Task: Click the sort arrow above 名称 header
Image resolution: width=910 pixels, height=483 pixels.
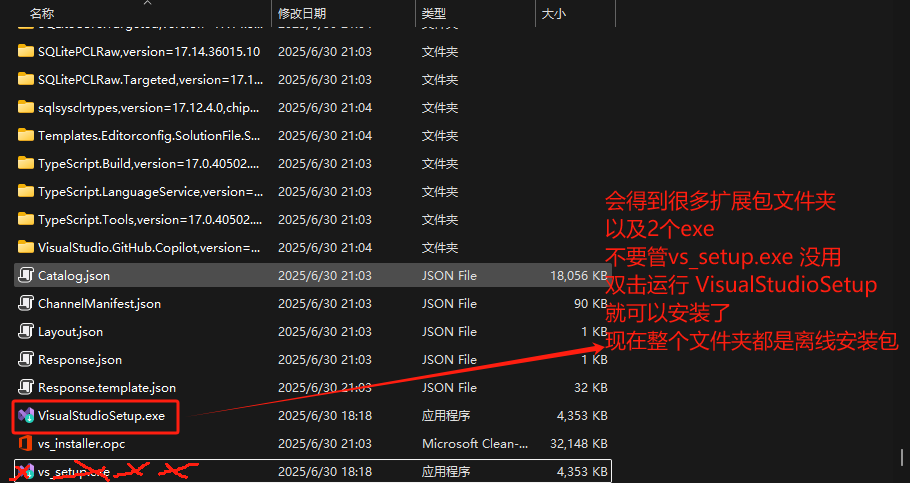Action: (x=147, y=3)
